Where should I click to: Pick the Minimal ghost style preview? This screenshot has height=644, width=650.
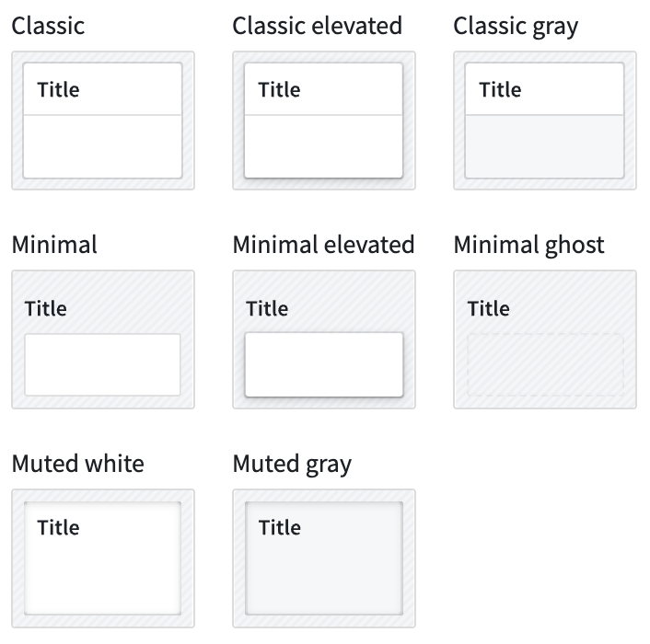click(x=545, y=339)
